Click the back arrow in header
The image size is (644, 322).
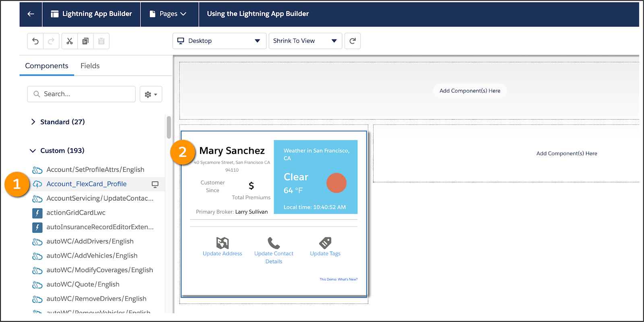click(31, 14)
